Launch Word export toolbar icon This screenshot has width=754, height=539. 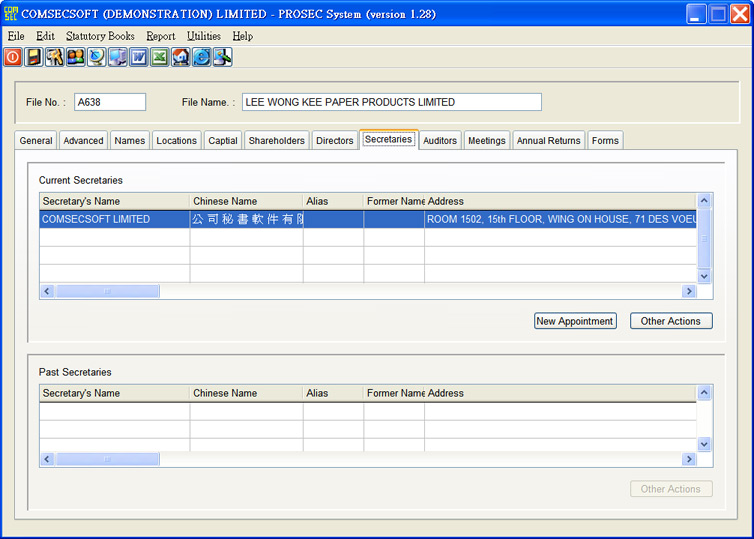pyautogui.click(x=139, y=57)
